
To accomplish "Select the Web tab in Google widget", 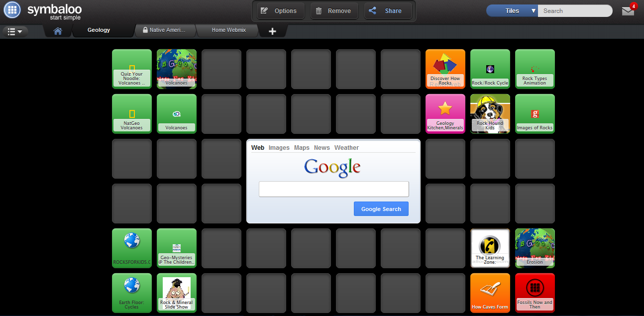I will click(258, 148).
